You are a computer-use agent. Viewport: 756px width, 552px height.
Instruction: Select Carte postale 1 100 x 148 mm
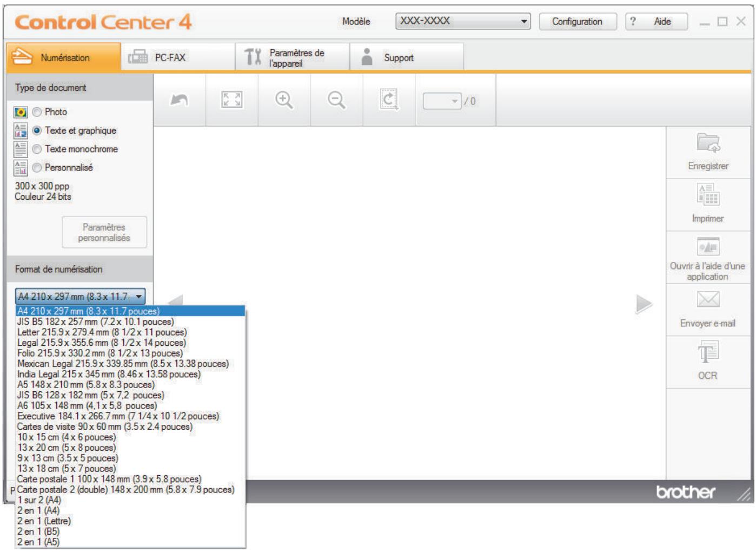click(130, 479)
